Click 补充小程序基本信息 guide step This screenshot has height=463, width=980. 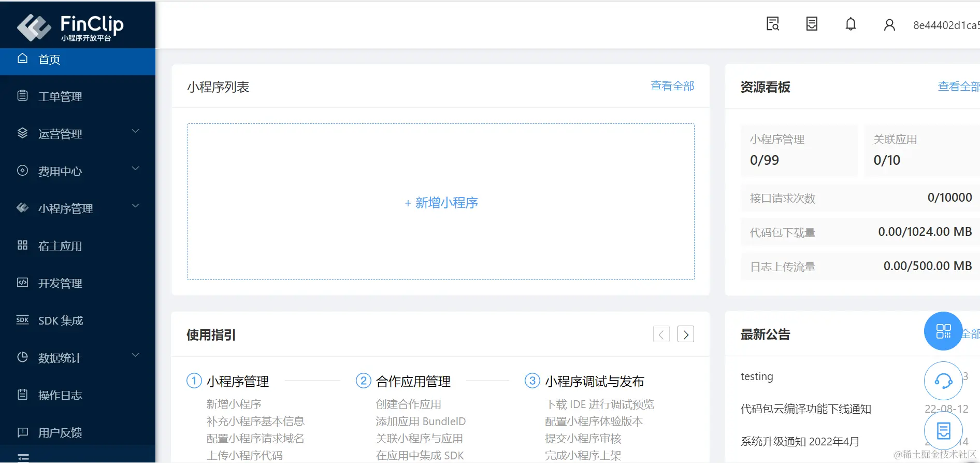click(x=255, y=421)
